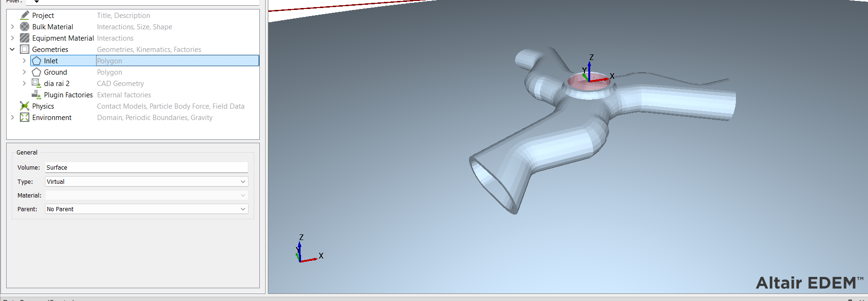868x301 pixels.
Task: Click the Project pencil icon
Action: [x=25, y=15]
